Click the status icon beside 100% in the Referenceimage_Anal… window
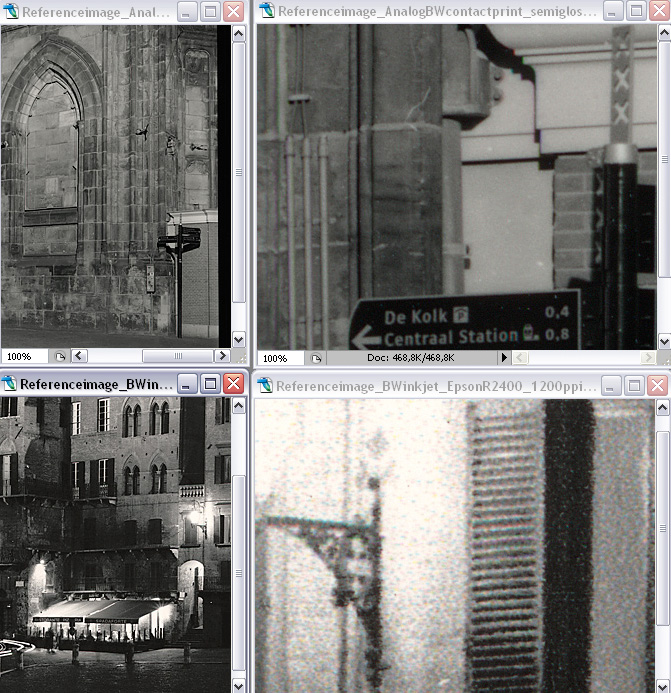 60,356
